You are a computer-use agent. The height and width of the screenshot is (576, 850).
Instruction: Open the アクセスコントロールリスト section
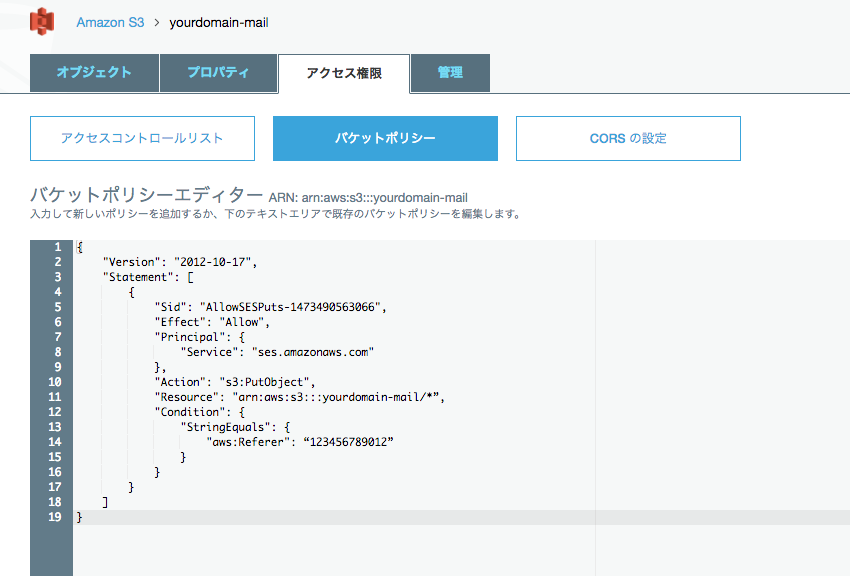[x=143, y=138]
